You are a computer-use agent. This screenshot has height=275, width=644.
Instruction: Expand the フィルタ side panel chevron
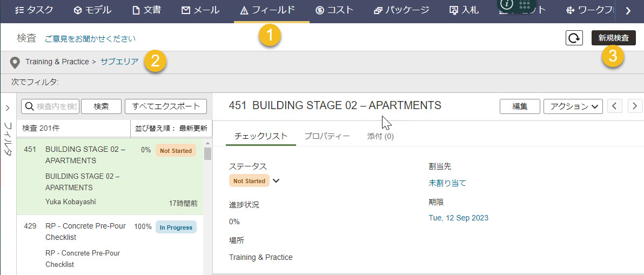point(8,109)
